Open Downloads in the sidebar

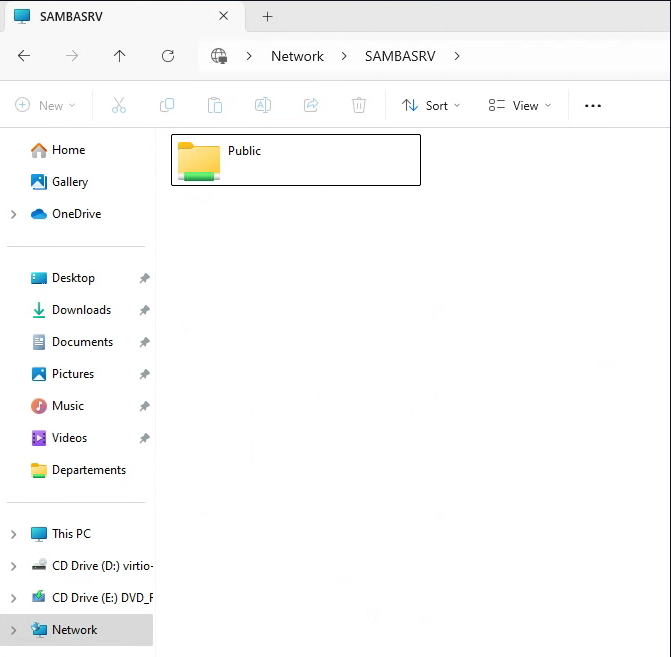click(x=81, y=310)
